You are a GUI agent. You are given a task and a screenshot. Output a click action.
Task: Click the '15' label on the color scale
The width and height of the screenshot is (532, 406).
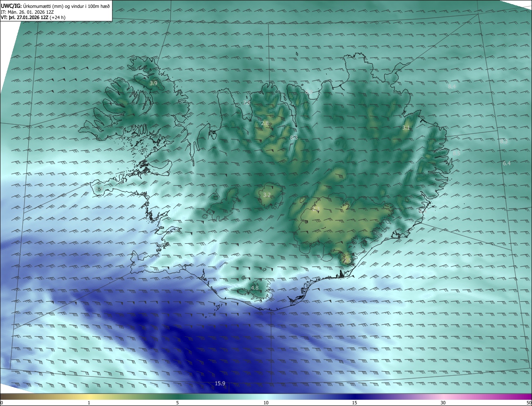tap(355, 403)
